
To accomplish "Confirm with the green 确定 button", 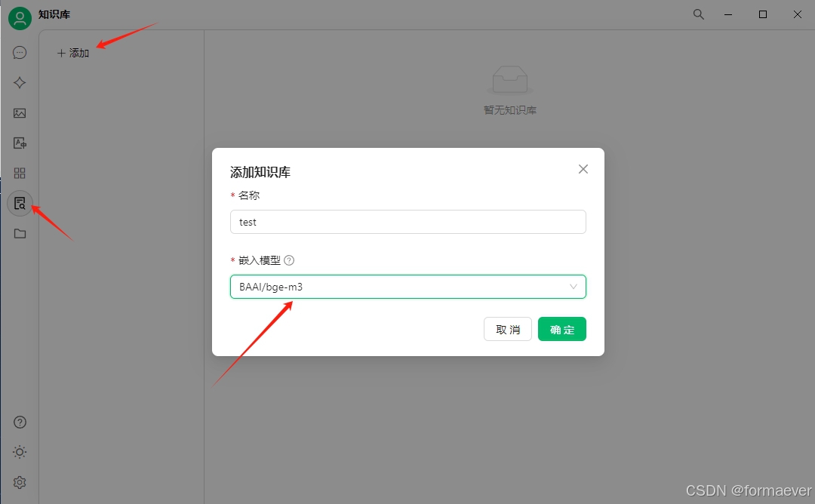I will pos(562,329).
